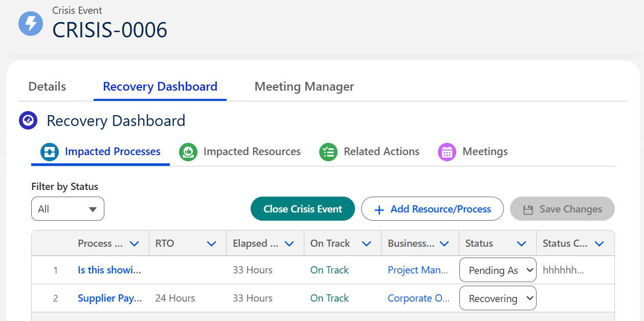This screenshot has width=644, height=321.
Task: Click the Recovery Dashboard target icon
Action: point(28,120)
